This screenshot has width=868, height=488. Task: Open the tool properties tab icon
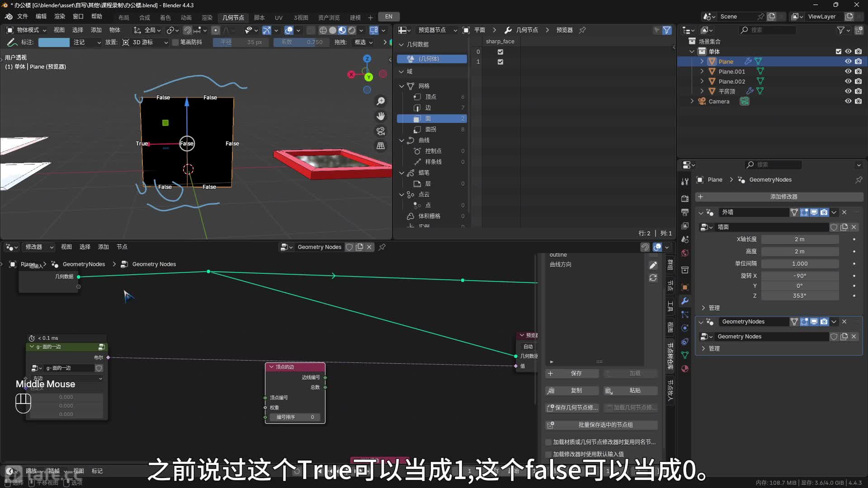click(x=684, y=182)
